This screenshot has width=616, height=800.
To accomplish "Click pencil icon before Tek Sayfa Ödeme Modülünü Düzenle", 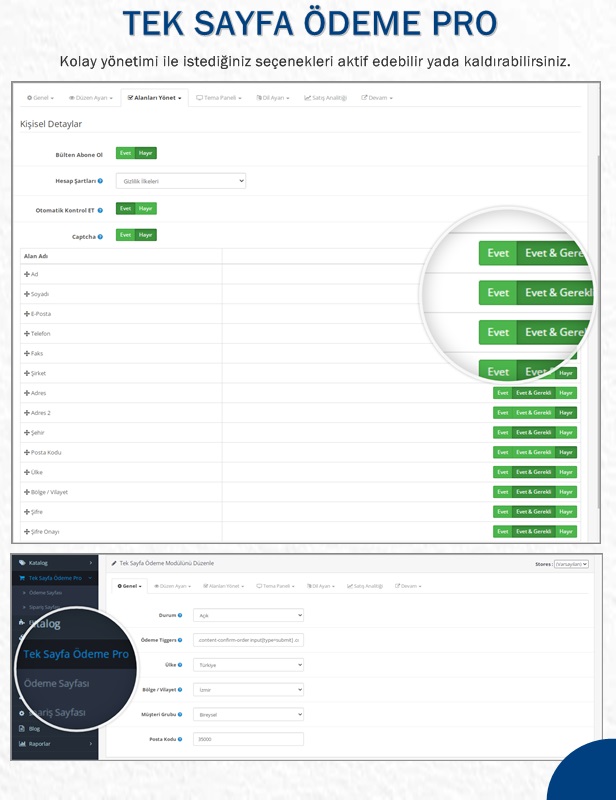I will click(114, 563).
